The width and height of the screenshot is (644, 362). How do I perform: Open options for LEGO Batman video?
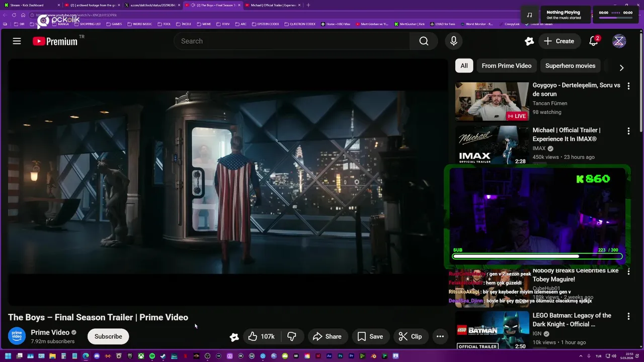pyautogui.click(x=628, y=317)
